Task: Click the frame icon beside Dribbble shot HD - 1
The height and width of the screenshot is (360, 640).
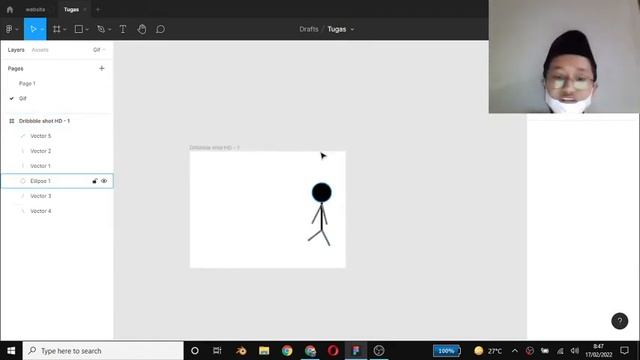Action: click(11, 121)
